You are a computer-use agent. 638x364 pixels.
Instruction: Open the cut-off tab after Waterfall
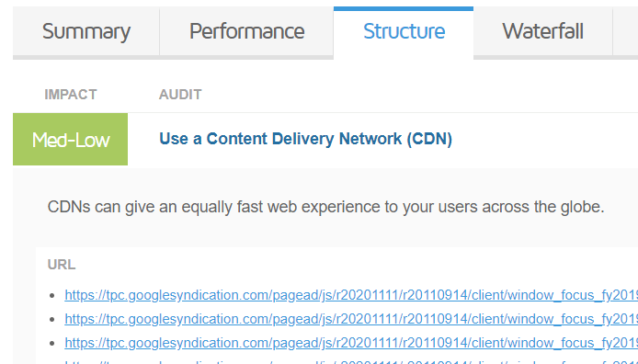625,31
